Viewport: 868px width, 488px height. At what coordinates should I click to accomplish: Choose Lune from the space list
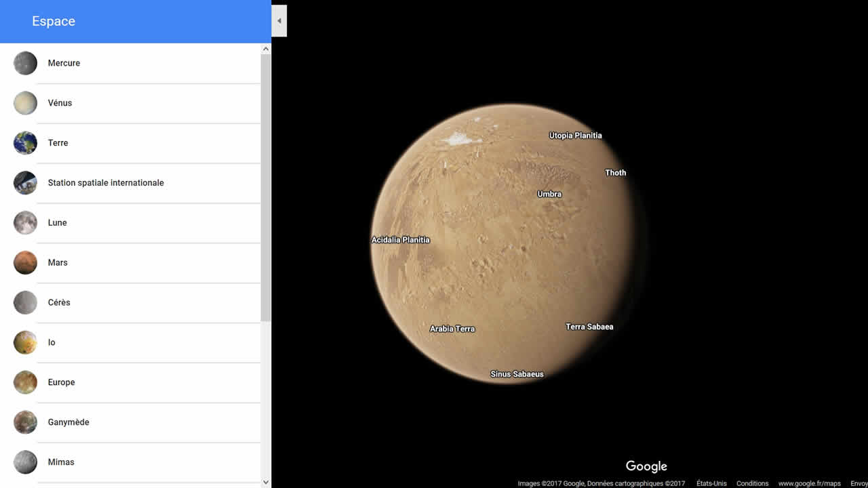tap(130, 222)
